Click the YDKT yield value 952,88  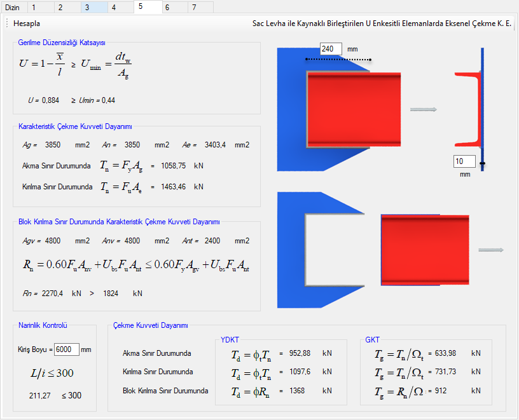click(300, 353)
